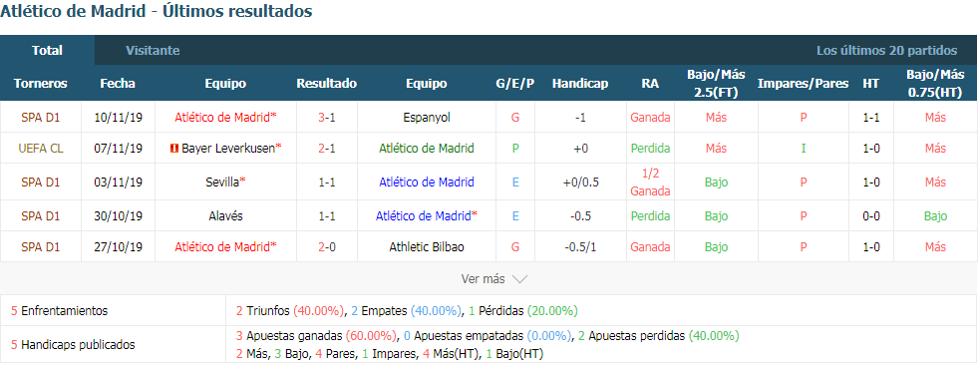
Task: Click the 2-0 result versus Athletic Bilbao
Action: point(327,247)
